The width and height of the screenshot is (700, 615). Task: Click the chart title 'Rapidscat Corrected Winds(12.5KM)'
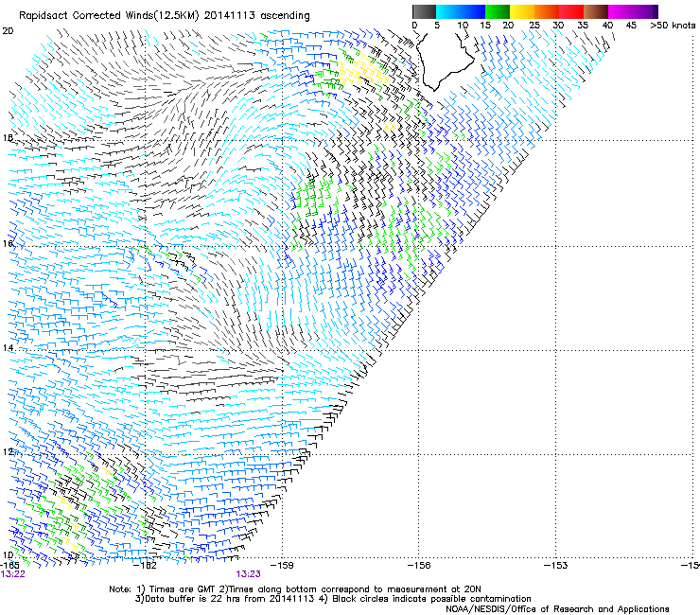coord(109,15)
